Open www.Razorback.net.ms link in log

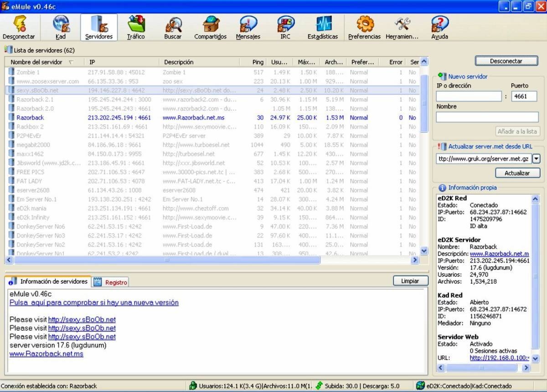46,354
